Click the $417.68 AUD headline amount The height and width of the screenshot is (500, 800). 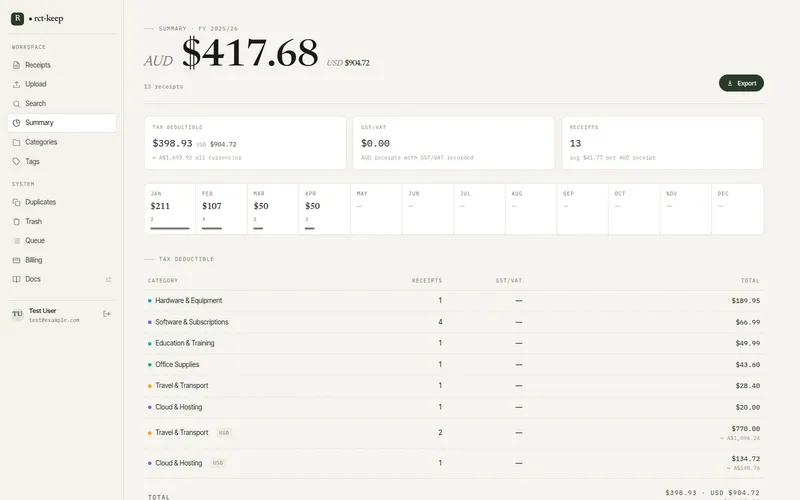point(250,53)
